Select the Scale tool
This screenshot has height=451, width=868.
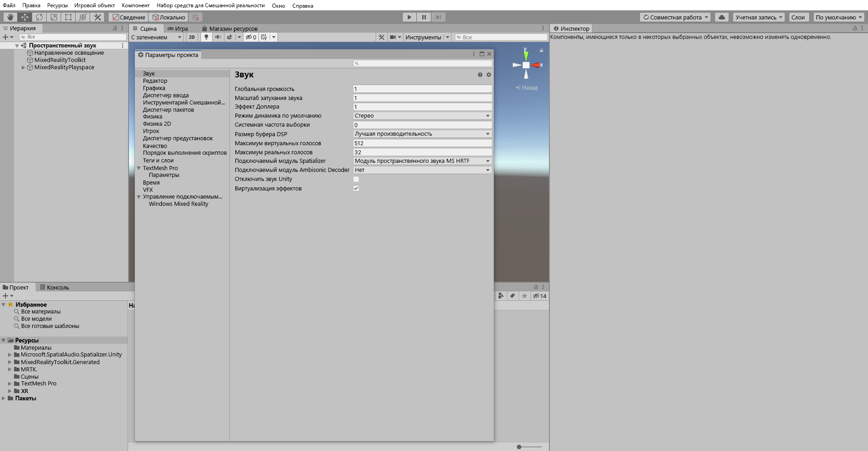[54, 17]
